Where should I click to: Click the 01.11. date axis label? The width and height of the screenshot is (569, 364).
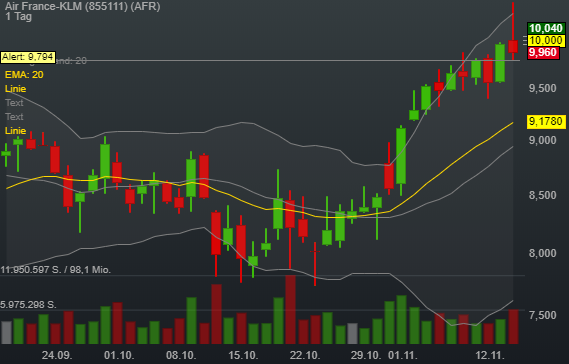click(x=403, y=355)
